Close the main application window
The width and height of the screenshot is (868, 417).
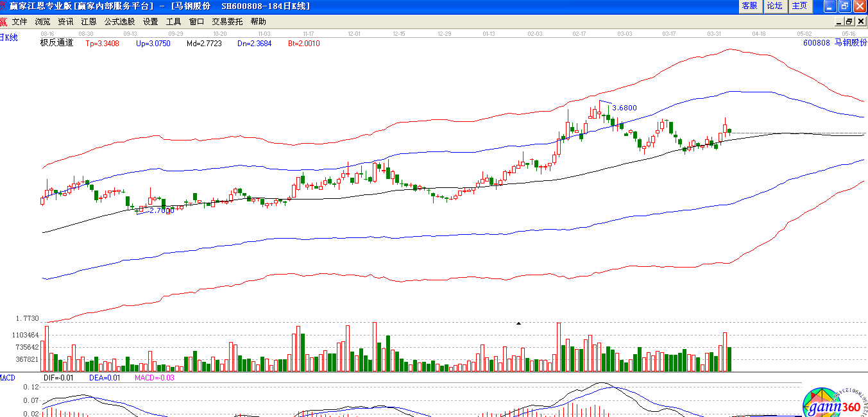(858, 6)
